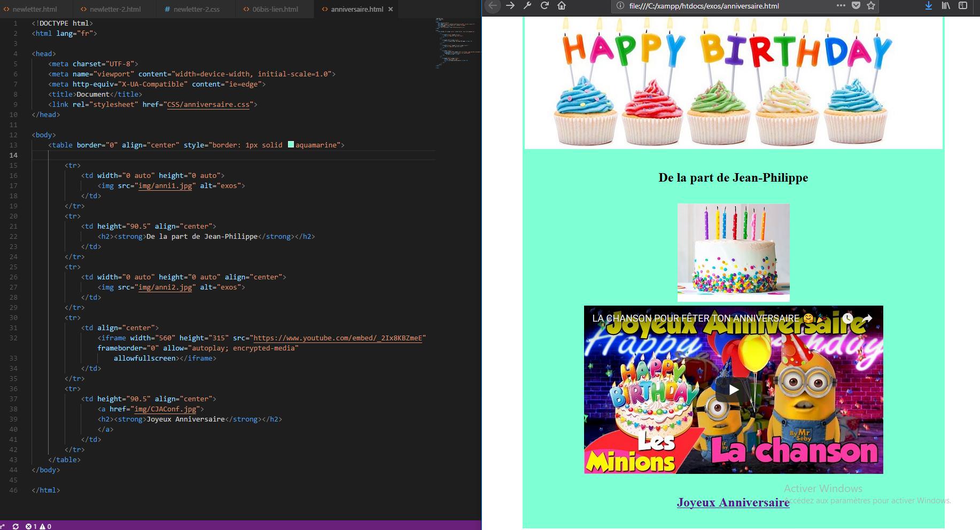980x530 pixels.
Task: Click Watch Later clock on the video
Action: 847,318
